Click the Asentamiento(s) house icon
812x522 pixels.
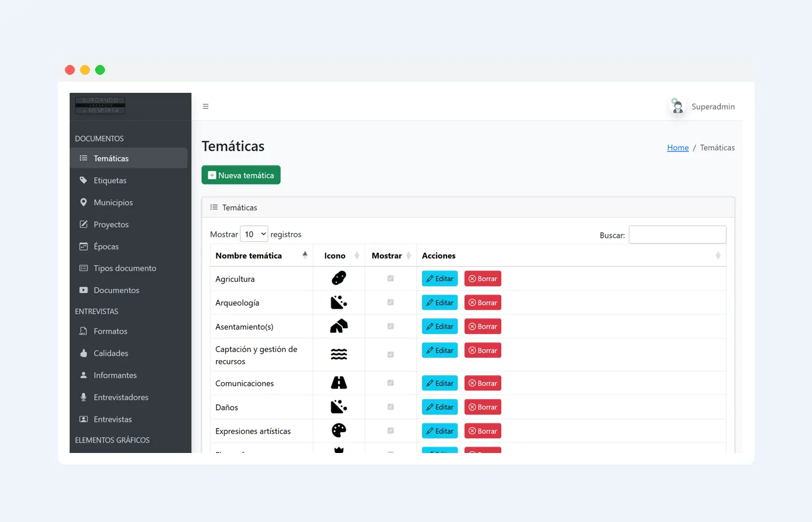click(x=339, y=327)
